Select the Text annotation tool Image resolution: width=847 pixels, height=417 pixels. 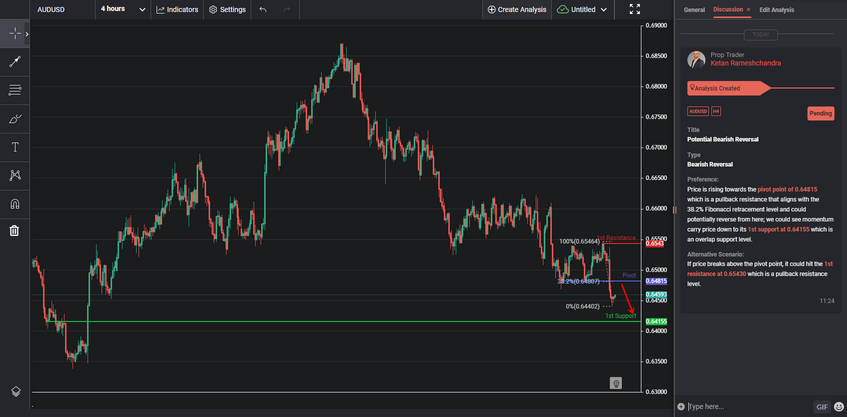tap(15, 147)
